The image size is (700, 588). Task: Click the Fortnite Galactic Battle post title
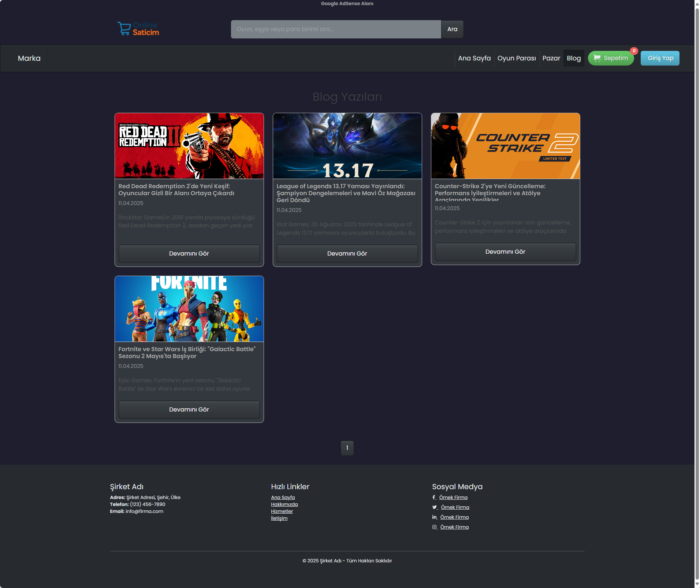[x=187, y=353]
